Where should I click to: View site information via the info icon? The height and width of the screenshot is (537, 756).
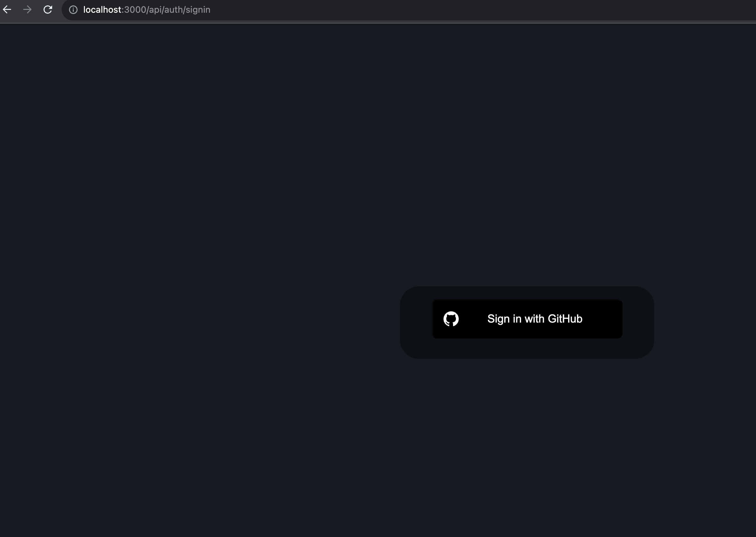click(x=73, y=10)
